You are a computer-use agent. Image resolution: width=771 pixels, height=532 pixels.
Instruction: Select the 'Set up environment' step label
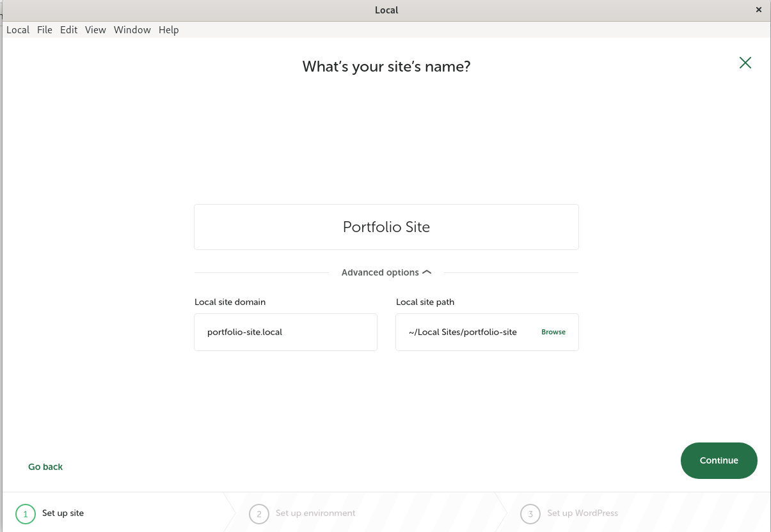tap(315, 513)
